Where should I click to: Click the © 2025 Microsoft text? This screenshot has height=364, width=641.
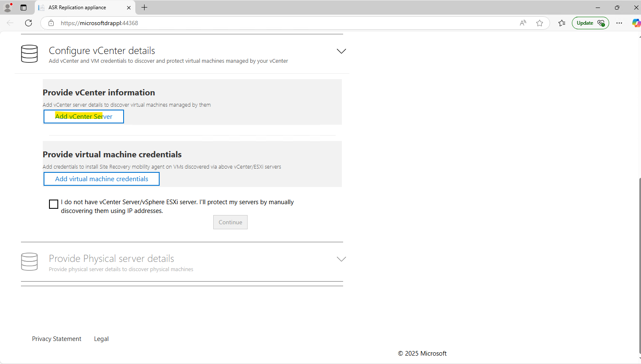coord(422,354)
